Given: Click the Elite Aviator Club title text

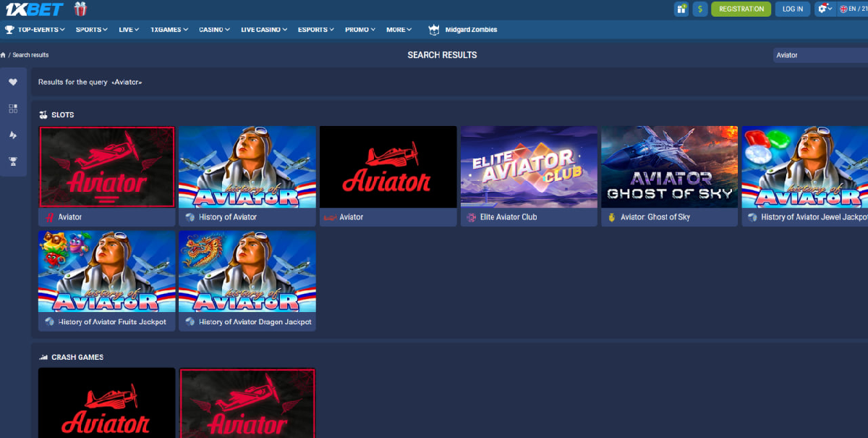Looking at the screenshot, I should (x=509, y=217).
